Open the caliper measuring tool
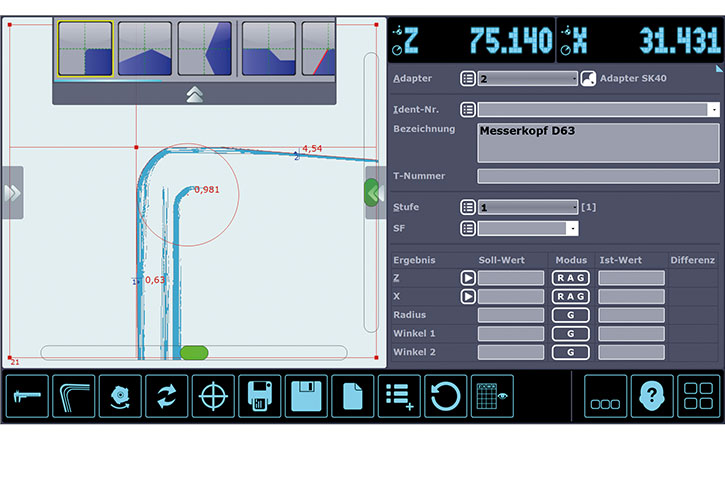725x480 pixels. 27,396
